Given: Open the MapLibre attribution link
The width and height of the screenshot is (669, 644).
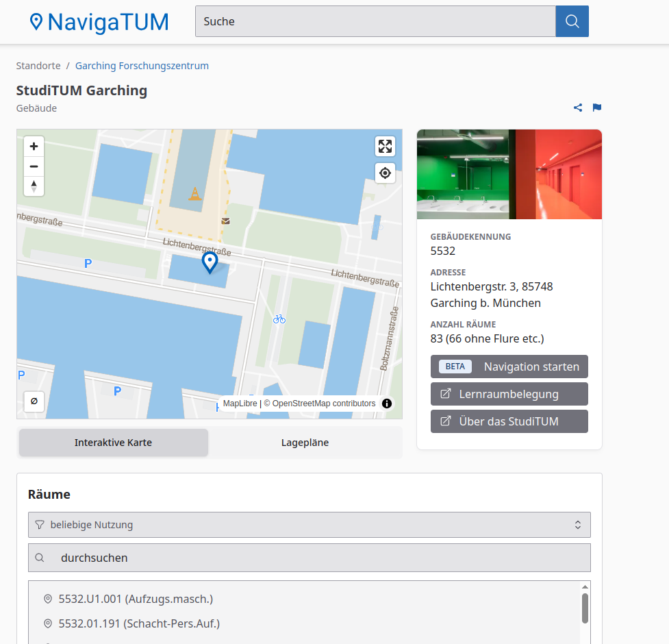Looking at the screenshot, I should pos(240,404).
